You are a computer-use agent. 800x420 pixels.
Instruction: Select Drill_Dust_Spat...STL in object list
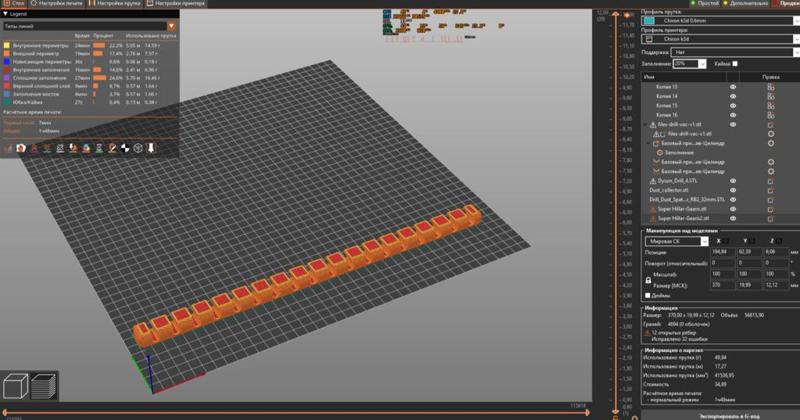pos(687,200)
